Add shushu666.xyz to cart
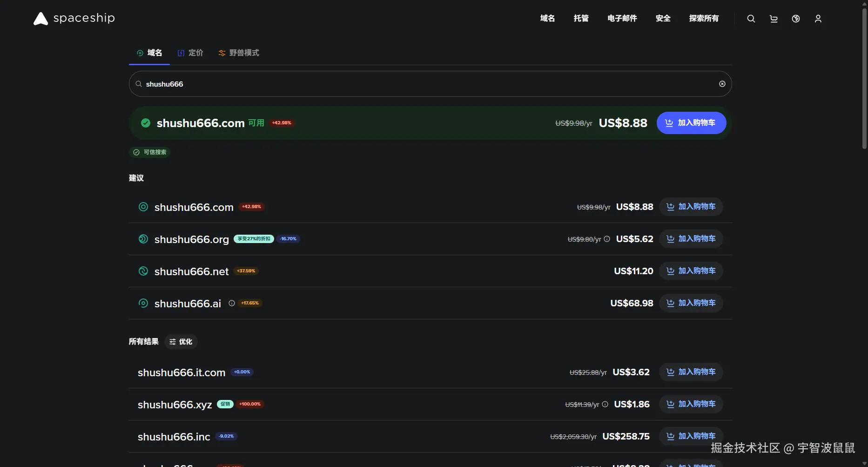868x467 pixels. [691, 404]
